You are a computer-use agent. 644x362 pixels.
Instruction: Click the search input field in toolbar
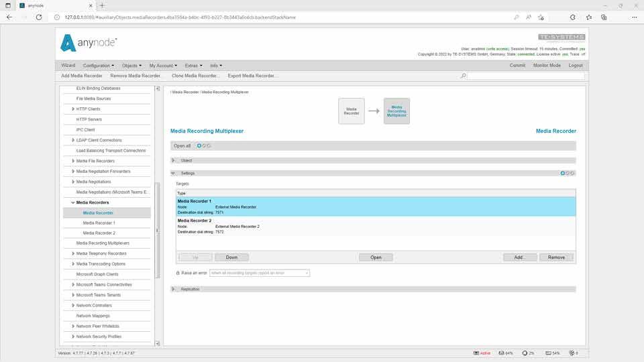(526, 76)
